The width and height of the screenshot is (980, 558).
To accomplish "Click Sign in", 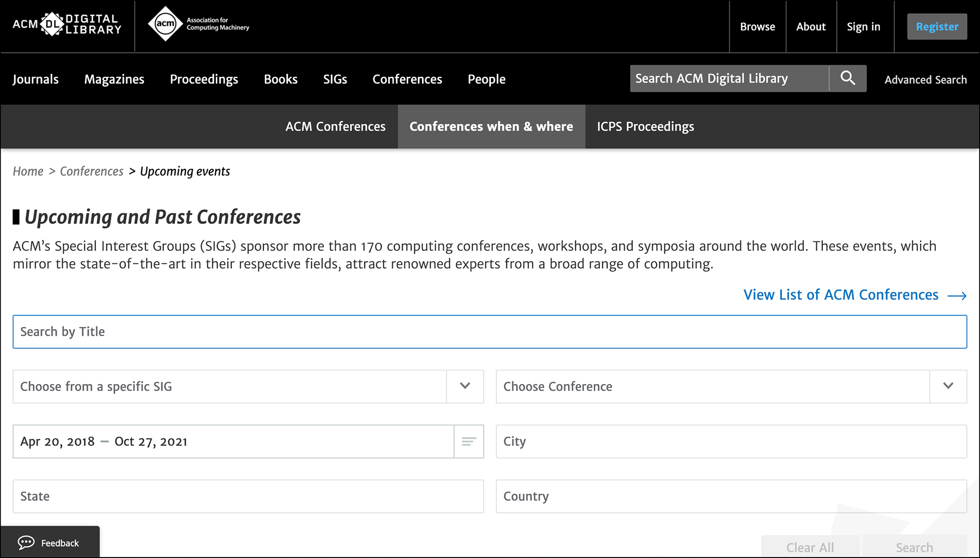I will (864, 27).
